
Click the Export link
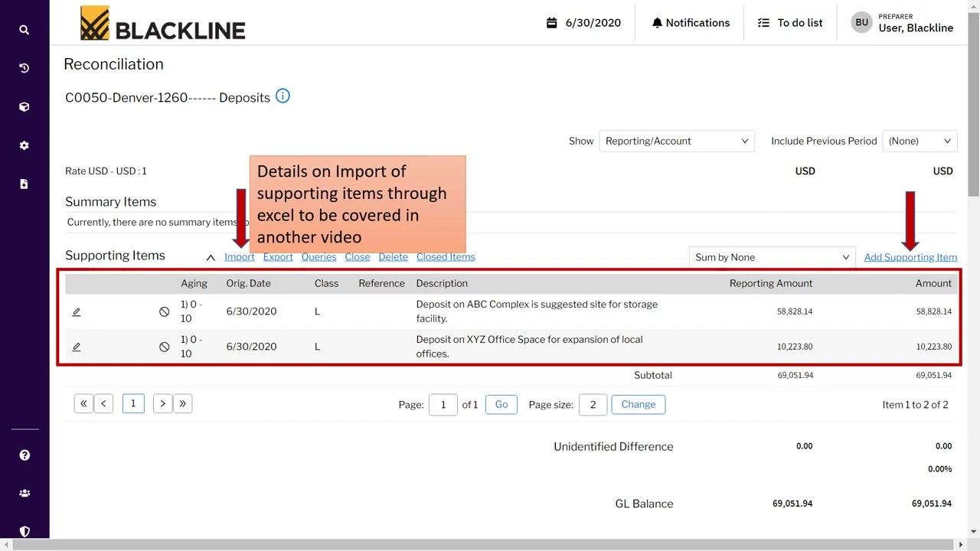278,257
